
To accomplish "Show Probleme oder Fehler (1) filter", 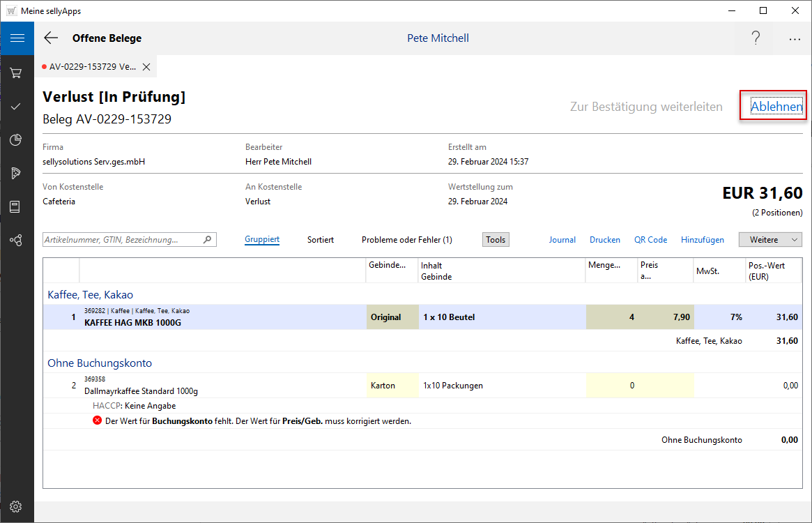I will tap(406, 240).
